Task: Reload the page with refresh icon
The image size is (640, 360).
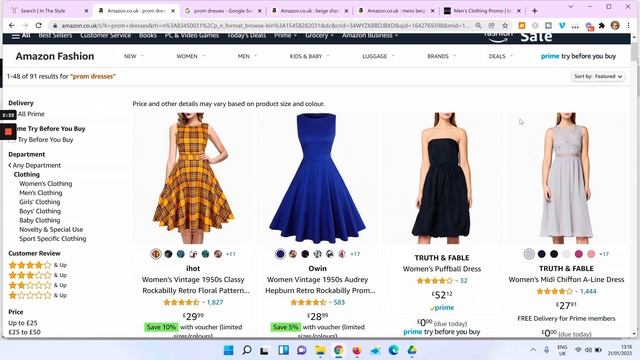Action: (38, 25)
